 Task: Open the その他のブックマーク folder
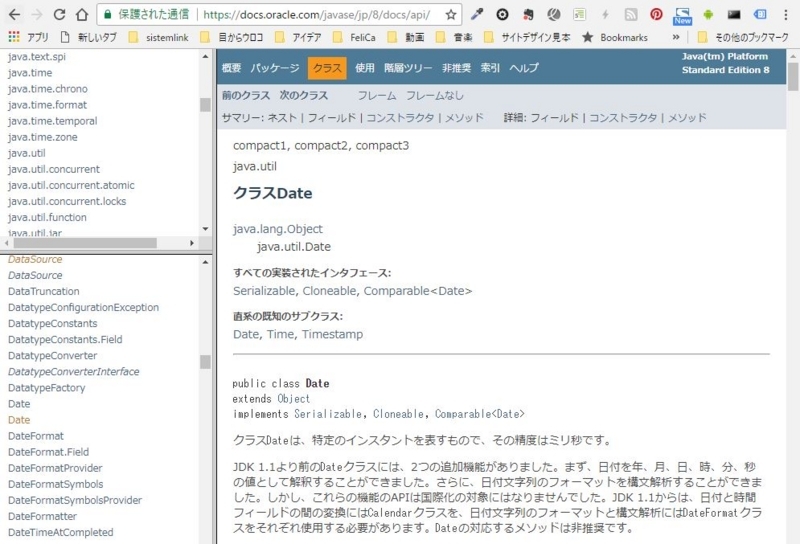pyautogui.click(x=742, y=37)
